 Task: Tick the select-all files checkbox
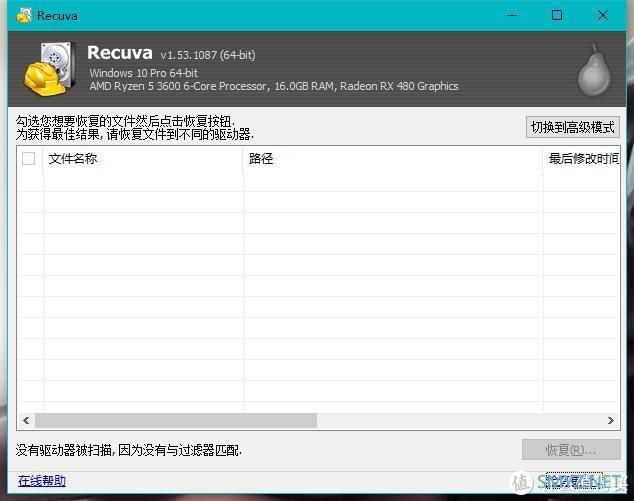(29, 158)
